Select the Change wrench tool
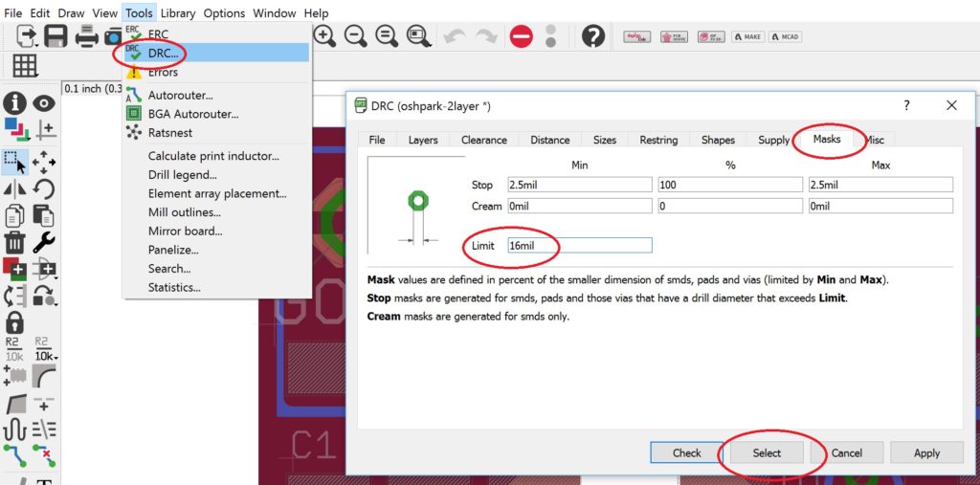The image size is (980, 485). click(x=44, y=243)
